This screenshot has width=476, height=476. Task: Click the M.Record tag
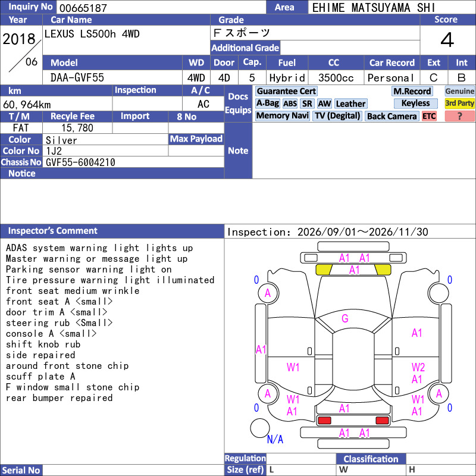pyautogui.click(x=412, y=91)
